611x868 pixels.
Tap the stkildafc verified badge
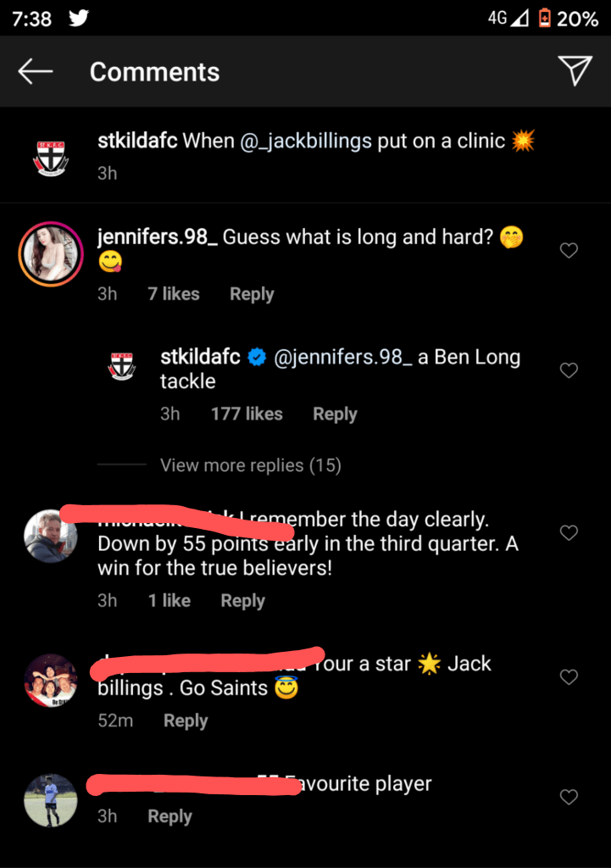click(x=257, y=358)
